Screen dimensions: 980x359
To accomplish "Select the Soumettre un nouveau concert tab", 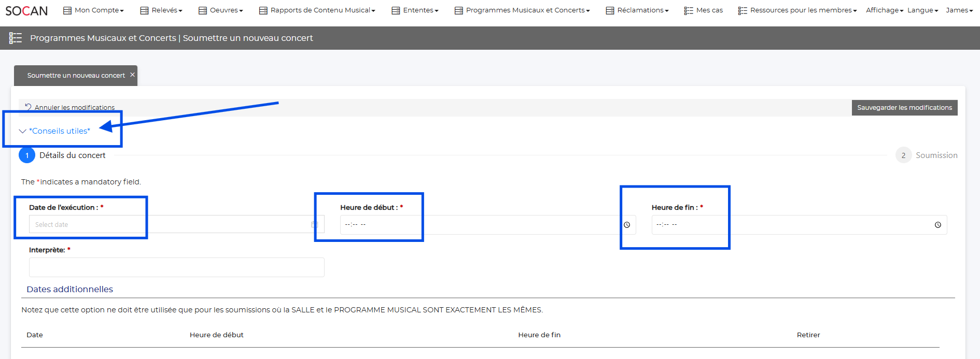I will [76, 76].
